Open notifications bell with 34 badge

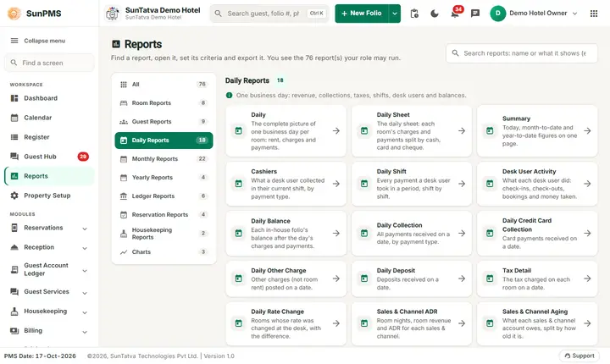[x=455, y=14]
